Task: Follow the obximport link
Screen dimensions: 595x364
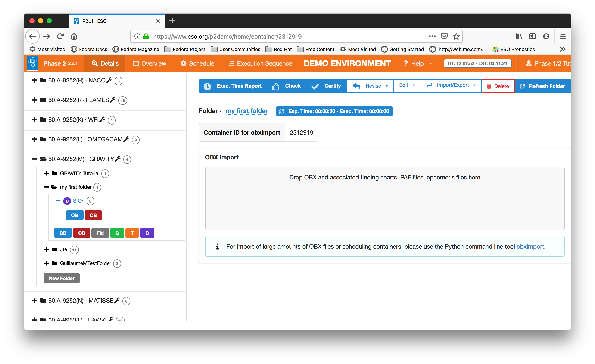Action: coord(530,247)
